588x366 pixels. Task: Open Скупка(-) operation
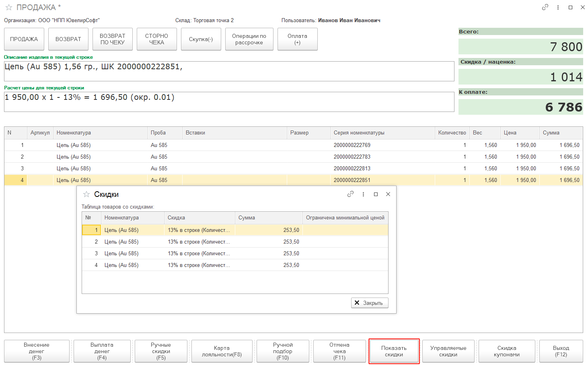201,39
